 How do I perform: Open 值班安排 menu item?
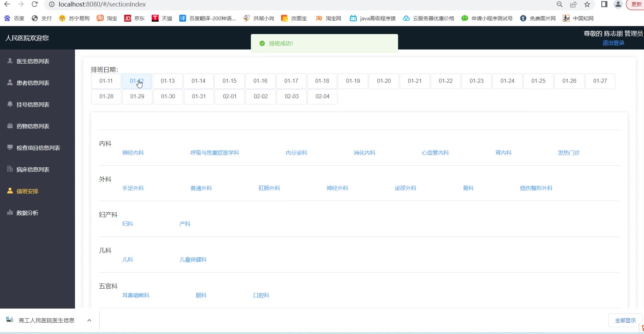28,191
